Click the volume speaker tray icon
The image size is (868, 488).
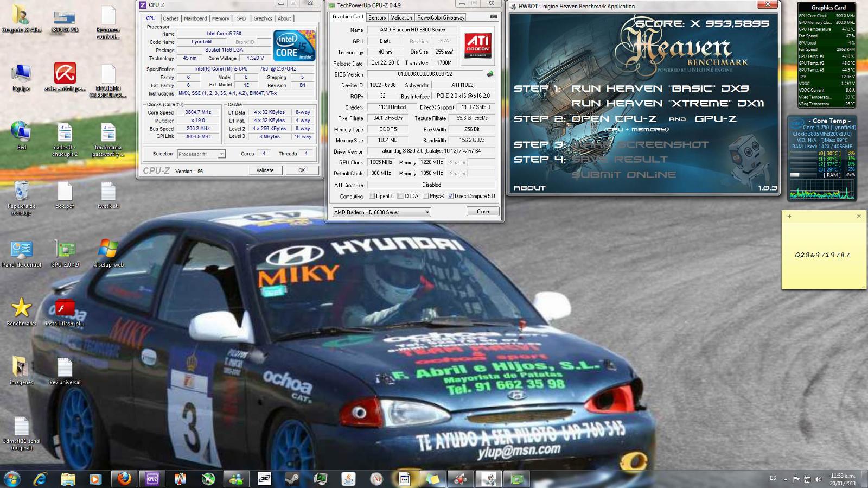tap(818, 479)
